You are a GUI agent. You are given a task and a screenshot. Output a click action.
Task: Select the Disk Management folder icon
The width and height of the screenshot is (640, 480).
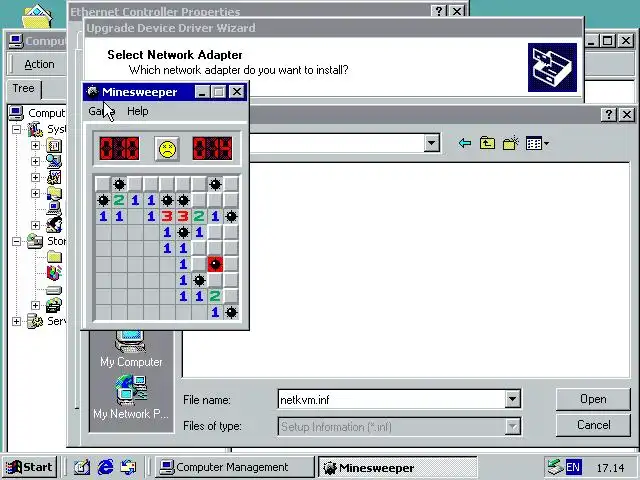click(x=54, y=257)
